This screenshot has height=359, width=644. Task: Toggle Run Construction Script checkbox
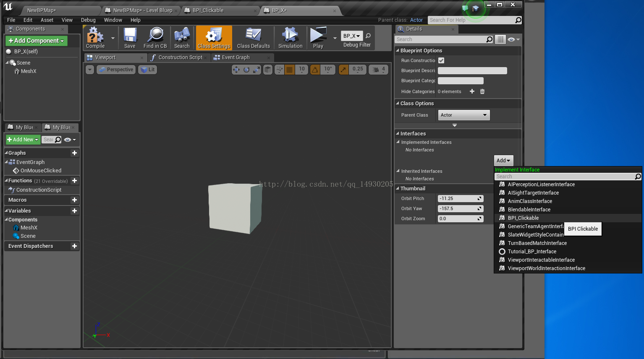pos(441,60)
